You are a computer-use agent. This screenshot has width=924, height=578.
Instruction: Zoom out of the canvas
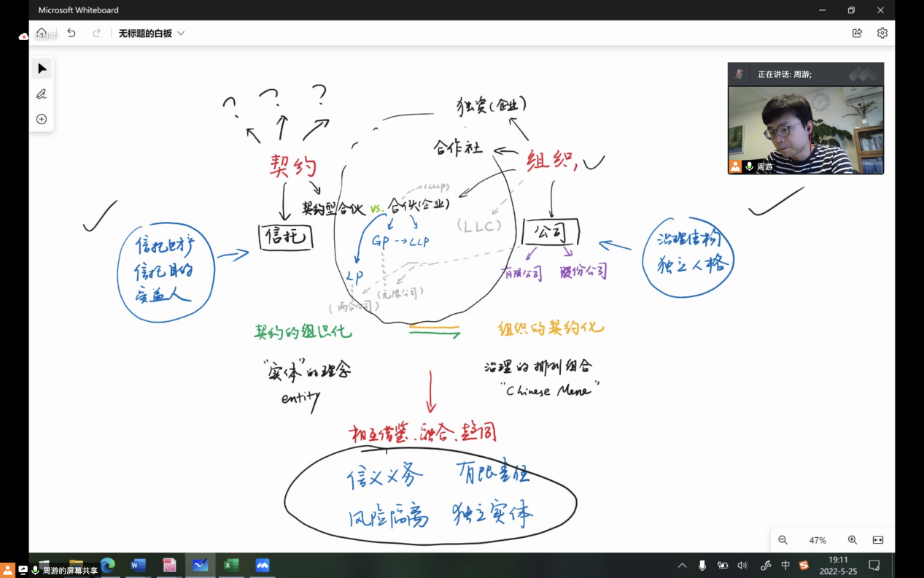[x=783, y=540]
